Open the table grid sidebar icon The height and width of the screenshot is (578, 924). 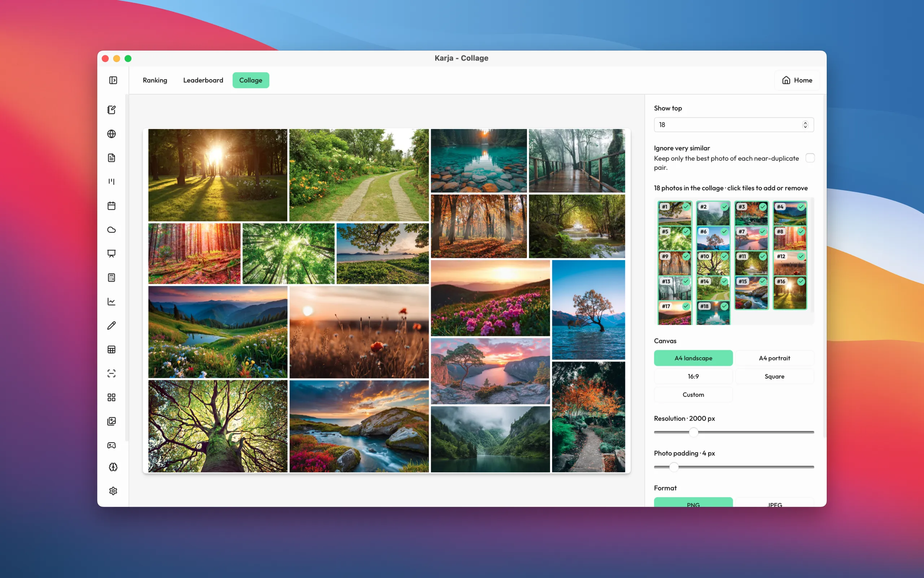112,349
